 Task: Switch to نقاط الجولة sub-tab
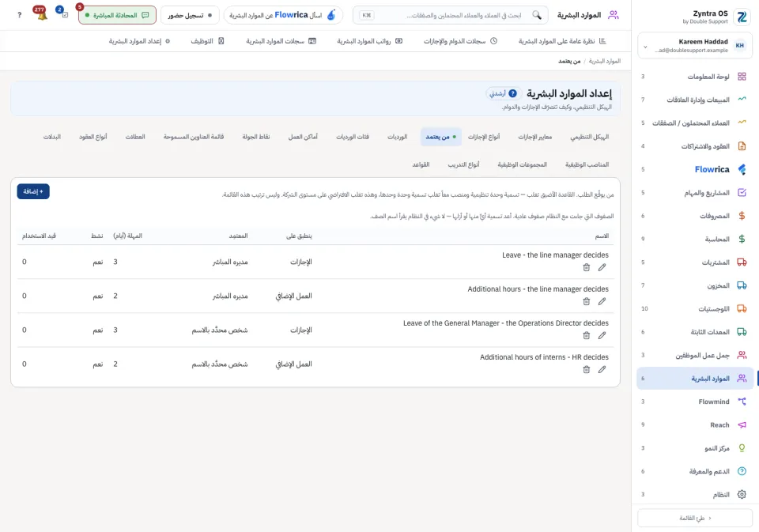[x=256, y=137]
